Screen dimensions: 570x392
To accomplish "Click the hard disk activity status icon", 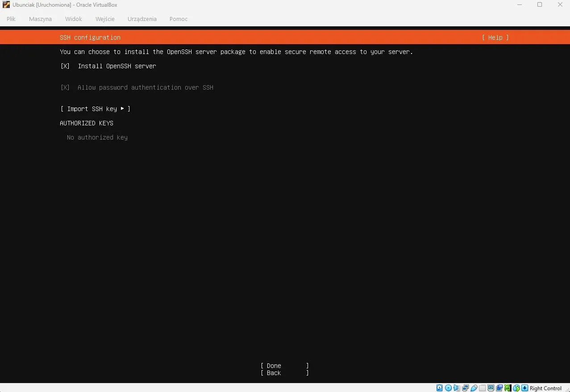I will (x=439, y=388).
